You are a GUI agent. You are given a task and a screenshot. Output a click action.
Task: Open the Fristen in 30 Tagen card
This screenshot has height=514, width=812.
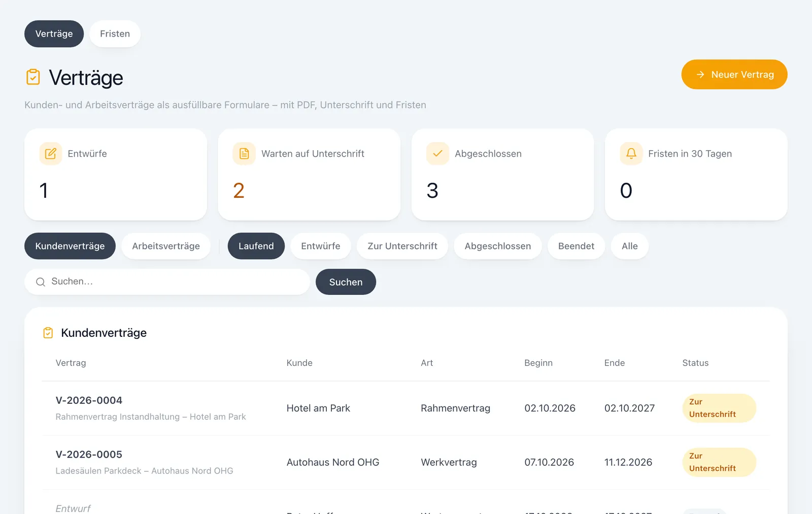coord(696,175)
